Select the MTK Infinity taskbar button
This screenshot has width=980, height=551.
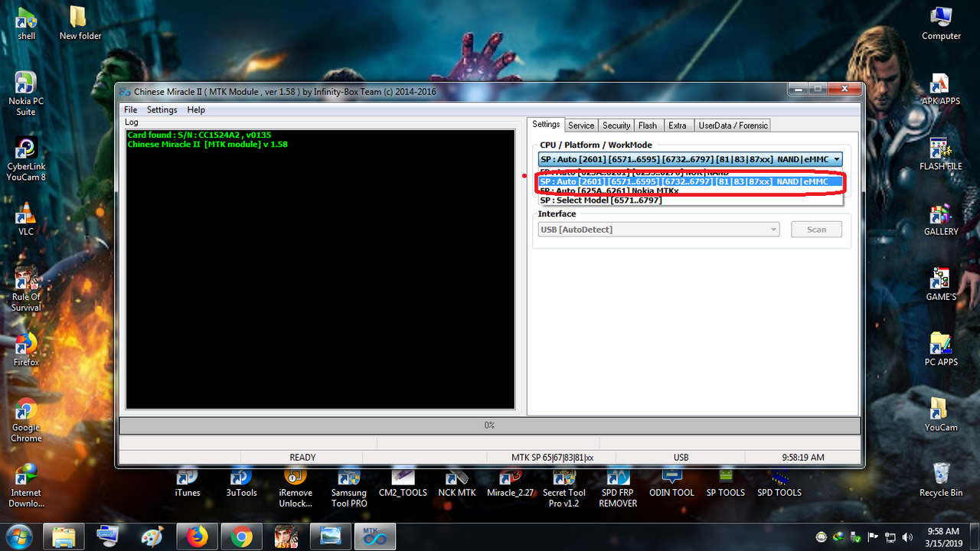[374, 536]
